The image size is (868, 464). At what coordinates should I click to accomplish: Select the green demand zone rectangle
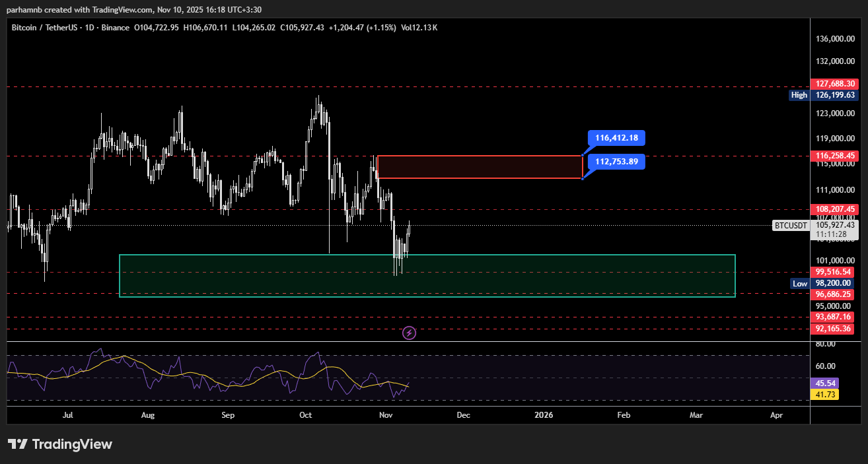(427, 276)
